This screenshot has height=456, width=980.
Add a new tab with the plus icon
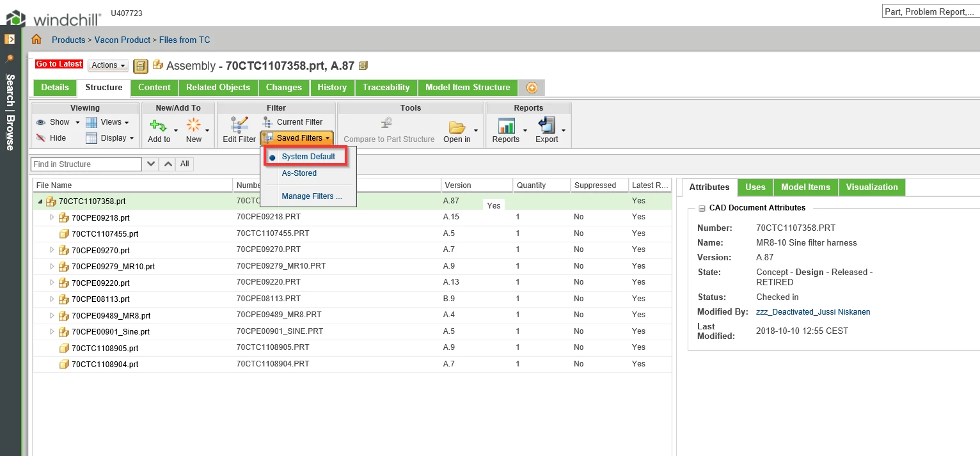coord(531,88)
